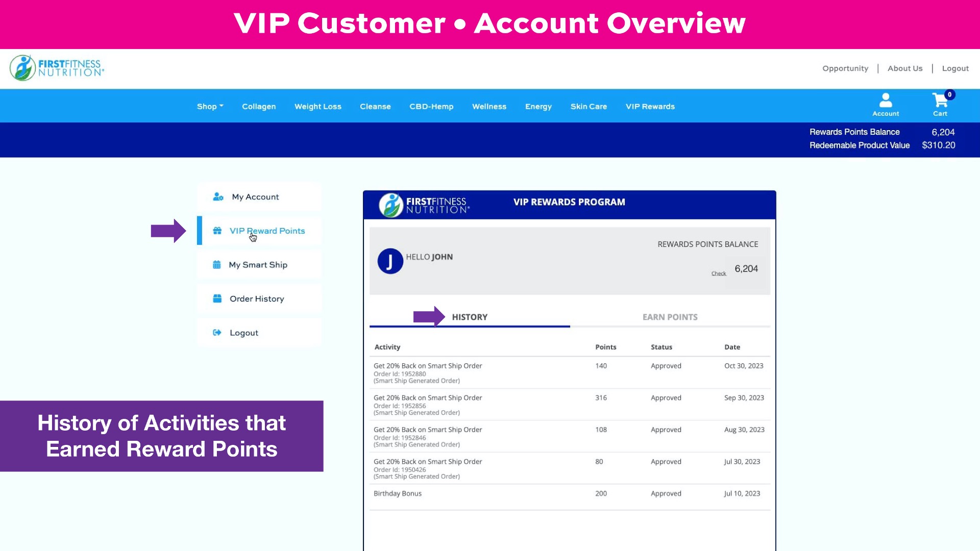Image resolution: width=980 pixels, height=551 pixels.
Task: Click Logout in the sidebar menu
Action: click(259, 333)
